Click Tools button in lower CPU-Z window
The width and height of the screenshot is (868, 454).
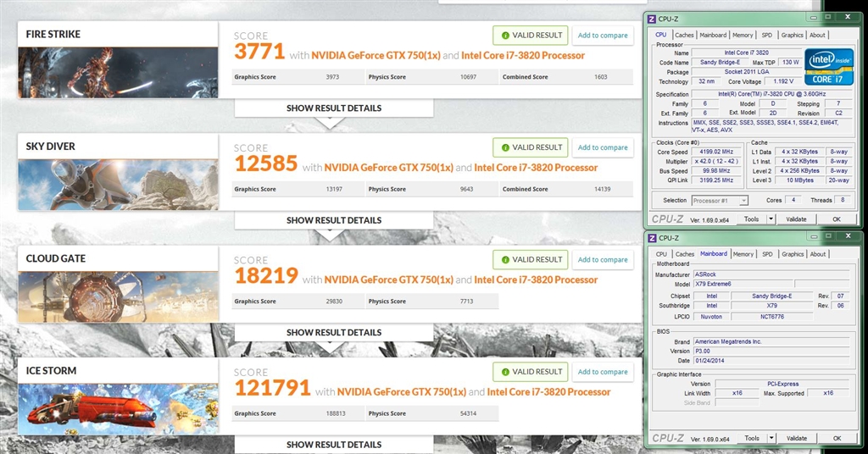pyautogui.click(x=752, y=439)
